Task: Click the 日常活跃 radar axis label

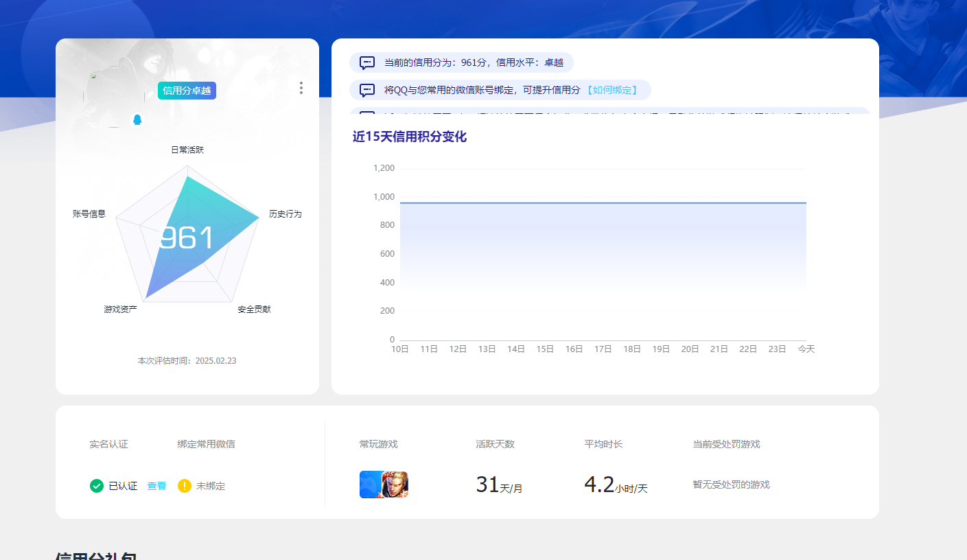Action: pyautogui.click(x=187, y=150)
